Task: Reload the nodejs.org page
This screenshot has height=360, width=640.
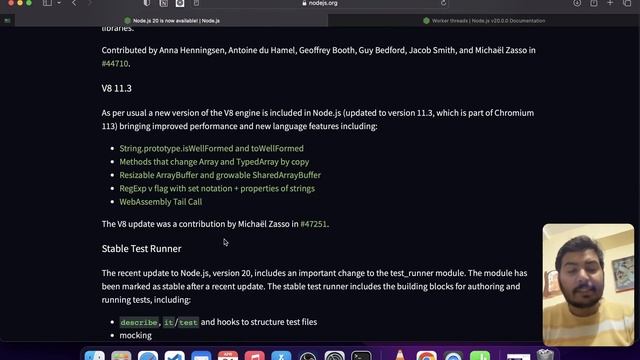Action: tap(443, 3)
